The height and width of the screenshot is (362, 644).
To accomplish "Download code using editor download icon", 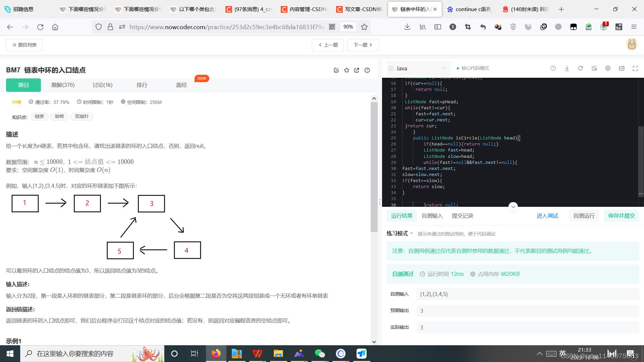I will pos(567,68).
